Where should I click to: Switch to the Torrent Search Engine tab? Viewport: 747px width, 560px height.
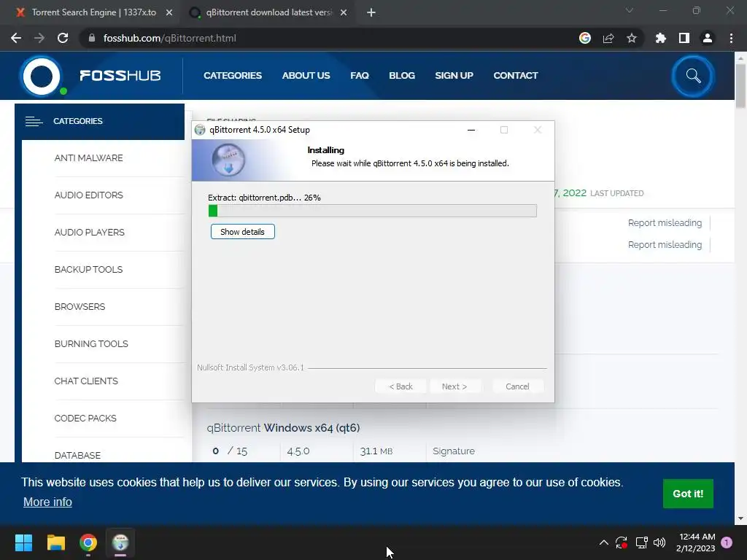point(94,12)
